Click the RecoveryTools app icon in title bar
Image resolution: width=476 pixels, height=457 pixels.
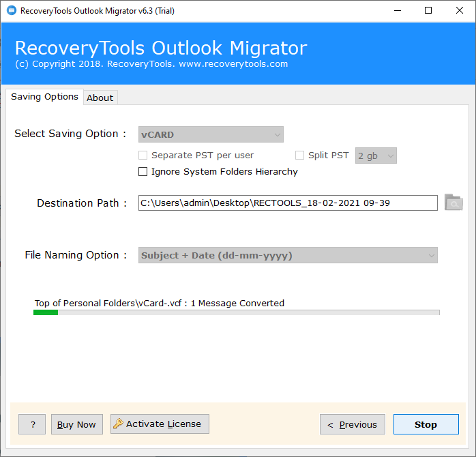pos(12,11)
